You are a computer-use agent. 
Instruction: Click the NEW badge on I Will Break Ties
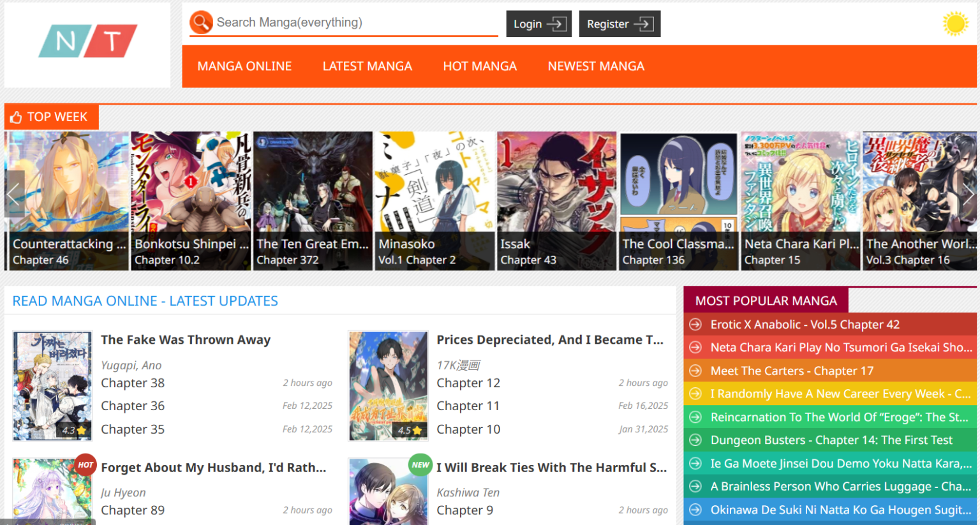click(420, 465)
